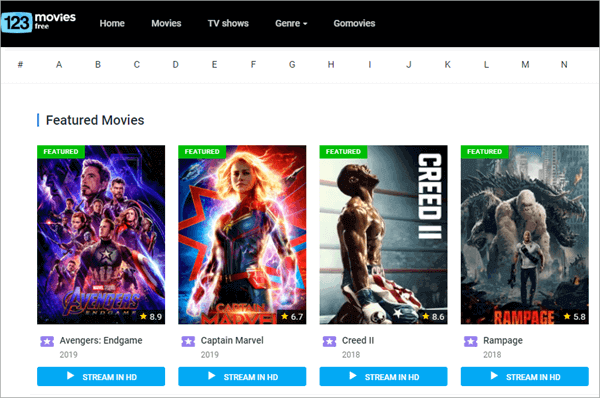Filter titles starting with letter H
600x398 pixels.
tap(331, 64)
